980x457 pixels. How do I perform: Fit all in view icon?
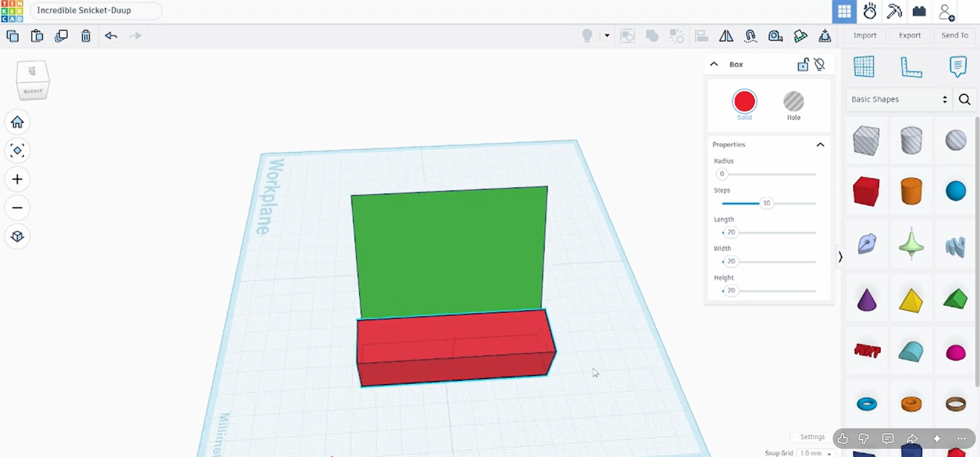pos(17,150)
